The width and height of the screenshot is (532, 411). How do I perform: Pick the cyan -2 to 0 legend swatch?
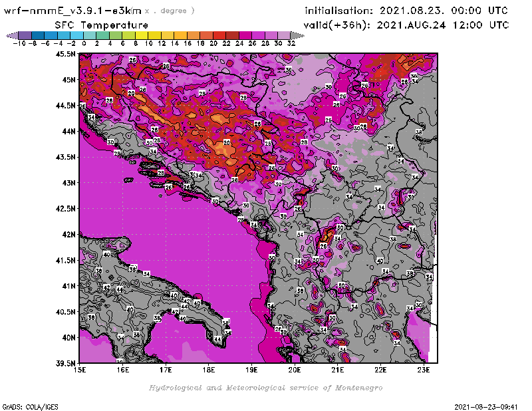76,35
